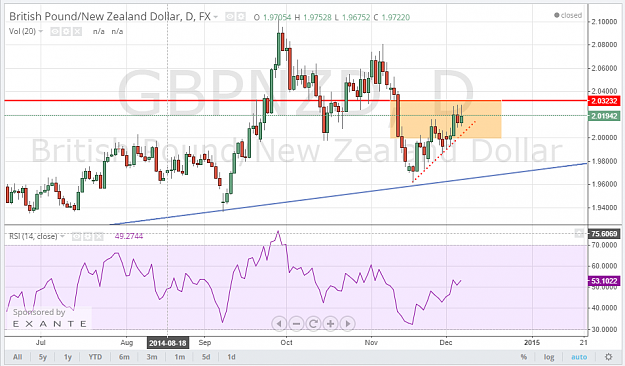The image size is (625, 366).
Task: Open the EXANTE sponsor link
Action: tap(49, 324)
